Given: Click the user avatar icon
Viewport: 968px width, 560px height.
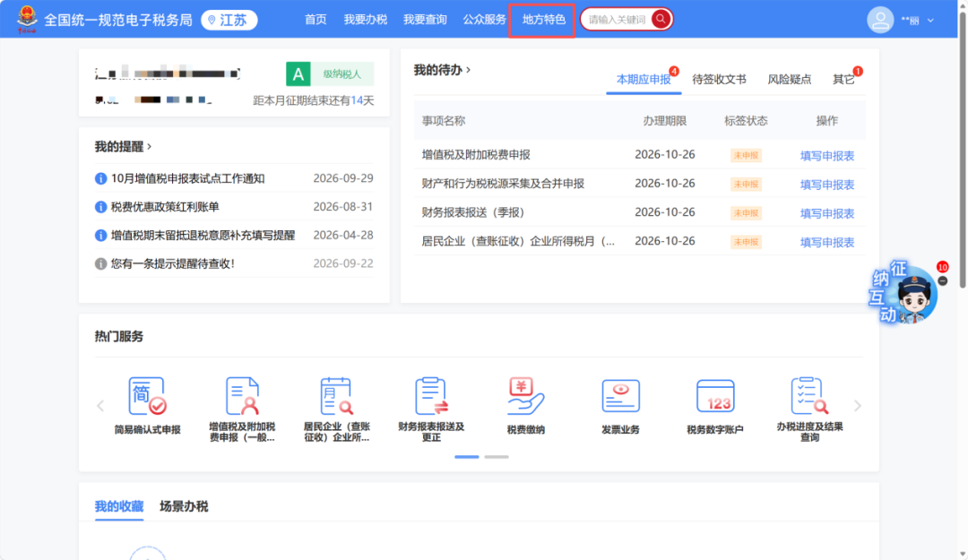Looking at the screenshot, I should [880, 20].
